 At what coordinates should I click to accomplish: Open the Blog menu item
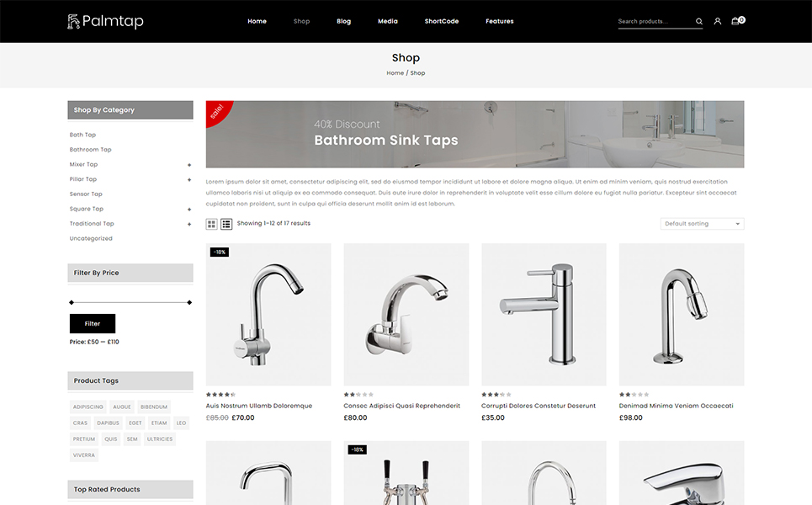pos(343,21)
